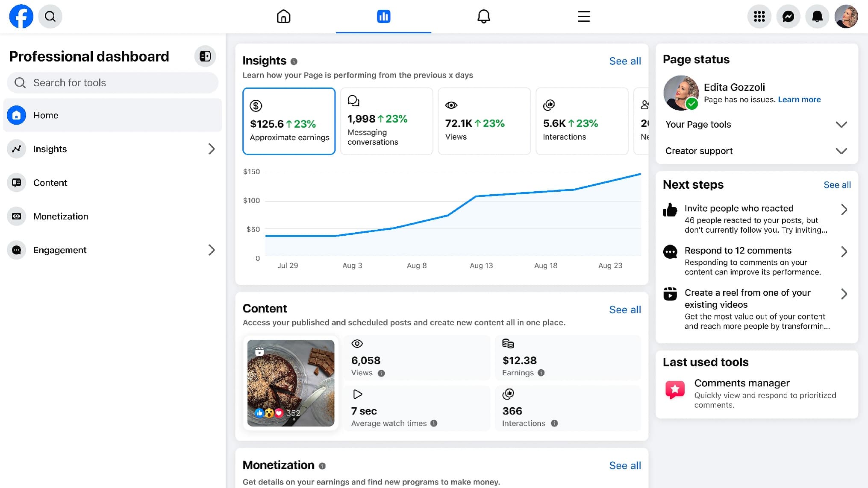The width and height of the screenshot is (868, 488).
Task: Click the Learn more link in Page status
Action: (x=799, y=99)
